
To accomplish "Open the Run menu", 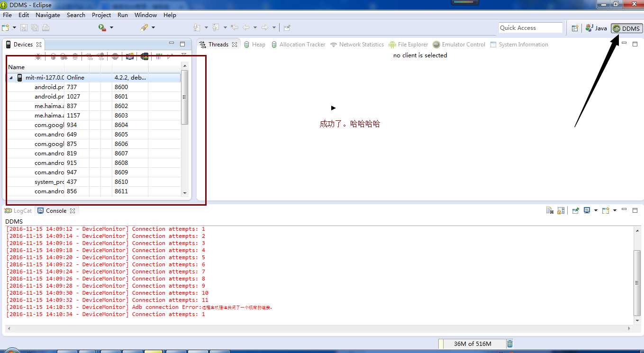I will pyautogui.click(x=123, y=15).
